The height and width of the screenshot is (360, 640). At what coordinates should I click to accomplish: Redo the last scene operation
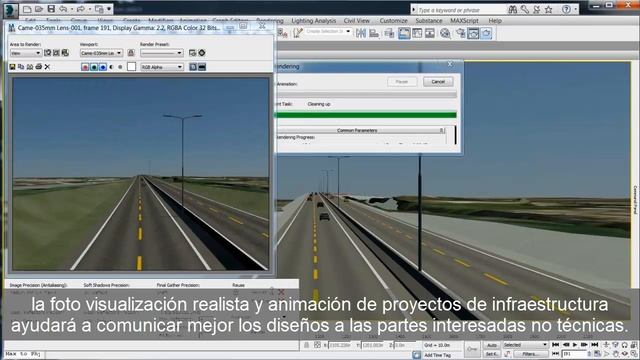coord(81,9)
